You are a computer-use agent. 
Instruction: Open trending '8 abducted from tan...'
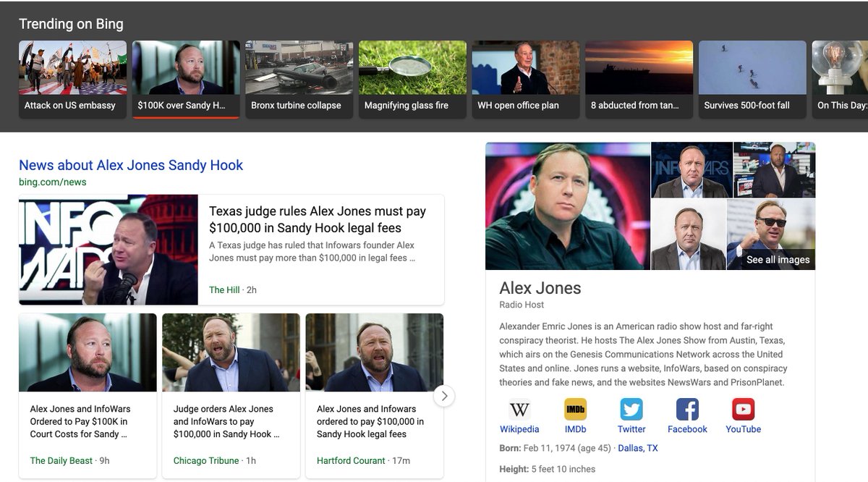(639, 79)
